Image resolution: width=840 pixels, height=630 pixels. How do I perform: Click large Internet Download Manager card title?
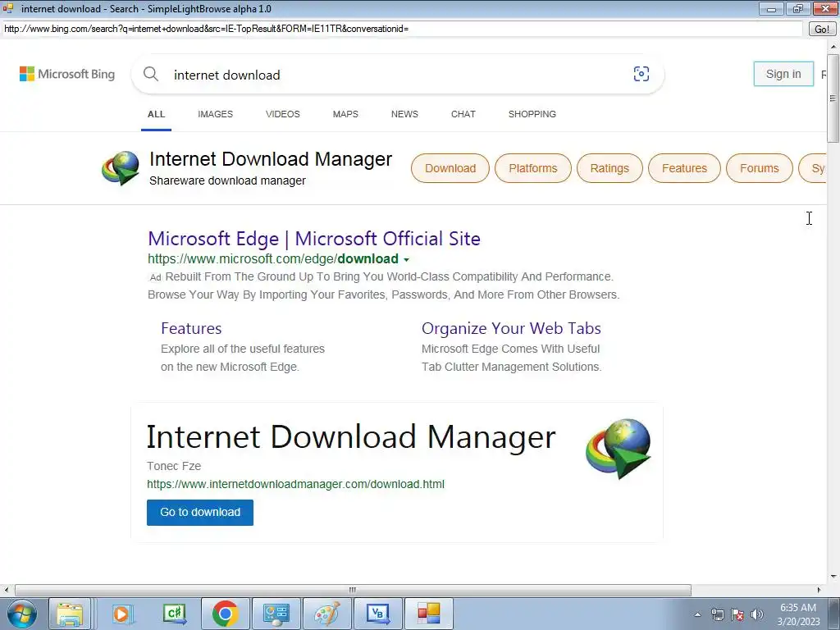[351, 436]
